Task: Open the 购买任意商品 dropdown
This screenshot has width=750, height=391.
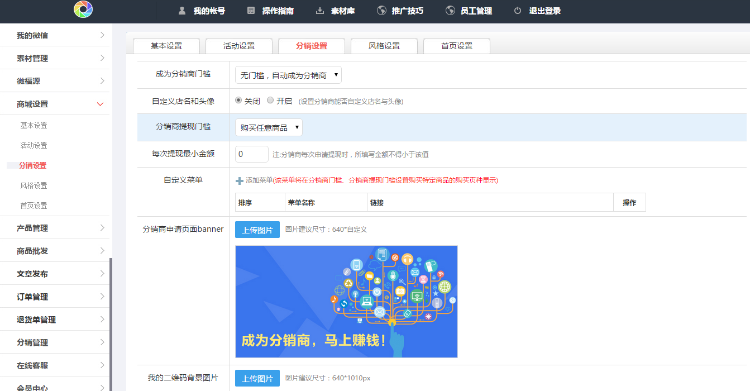Action: click(x=268, y=127)
